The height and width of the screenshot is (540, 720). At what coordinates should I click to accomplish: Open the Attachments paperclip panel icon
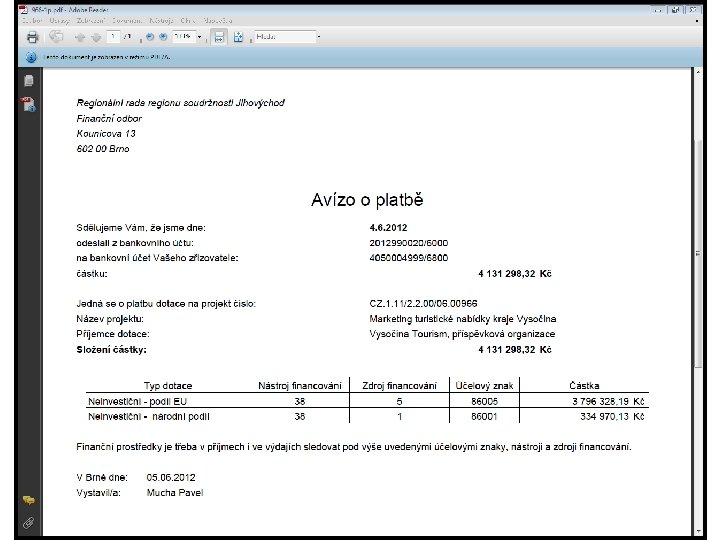point(28,523)
